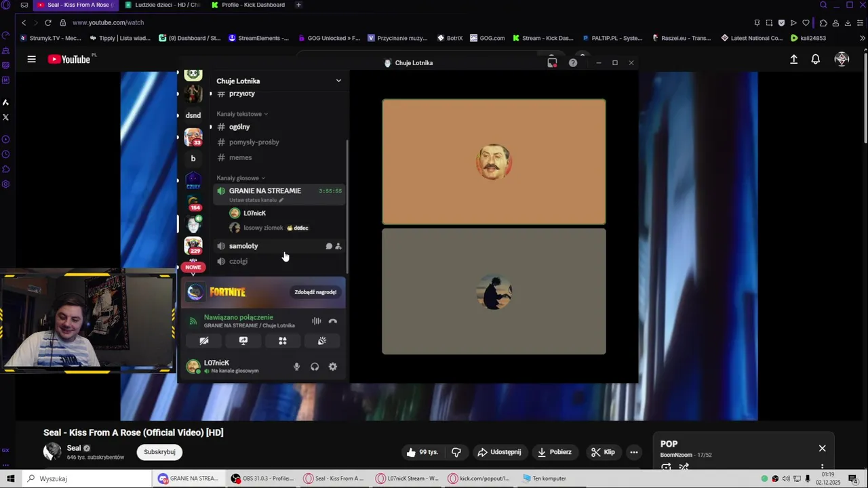The image size is (868, 488).
Task: Open Discord user settings gear
Action: tap(332, 367)
